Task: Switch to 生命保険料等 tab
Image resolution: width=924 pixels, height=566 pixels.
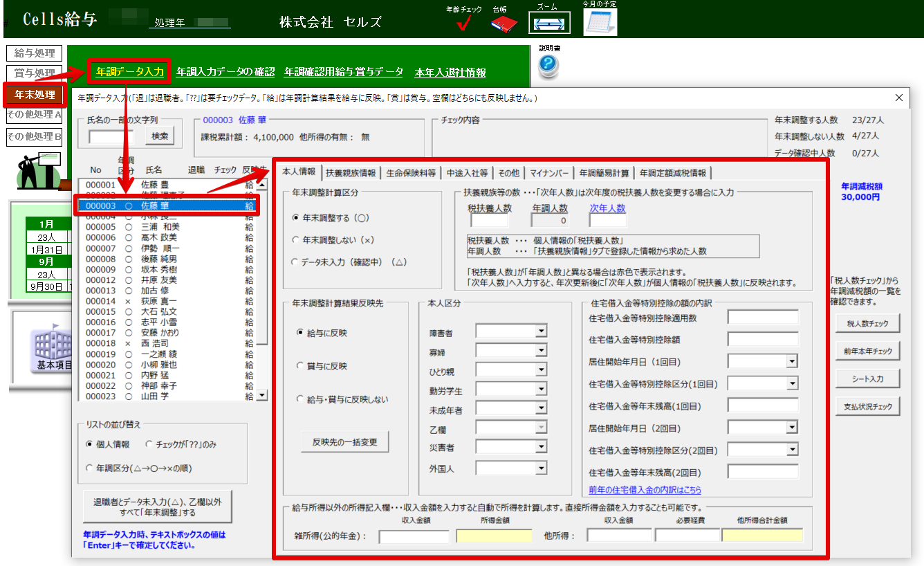Action: click(x=411, y=173)
